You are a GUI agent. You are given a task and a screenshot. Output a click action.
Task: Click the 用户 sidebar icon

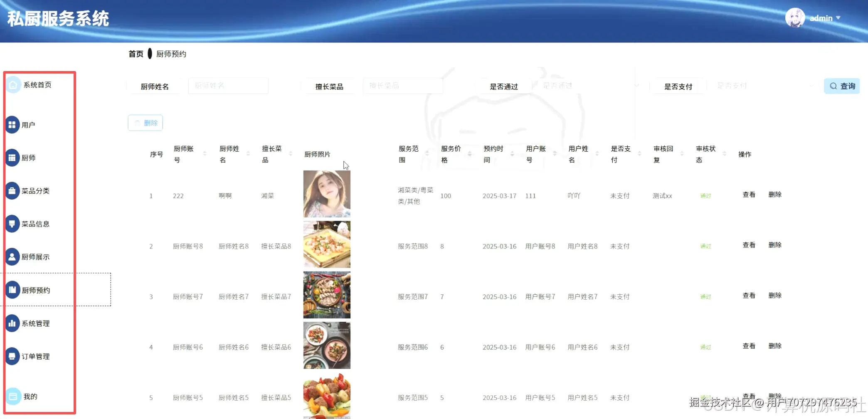[12, 125]
